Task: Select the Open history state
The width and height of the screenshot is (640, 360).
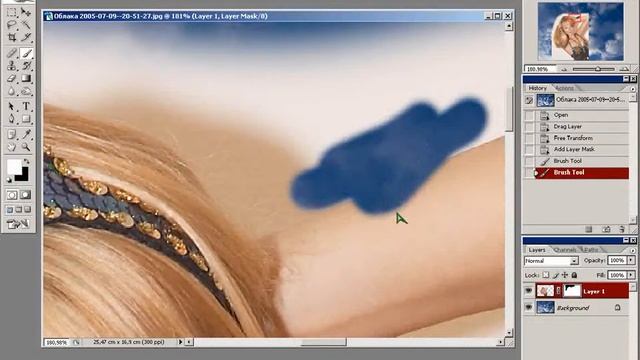Action: [582, 116]
